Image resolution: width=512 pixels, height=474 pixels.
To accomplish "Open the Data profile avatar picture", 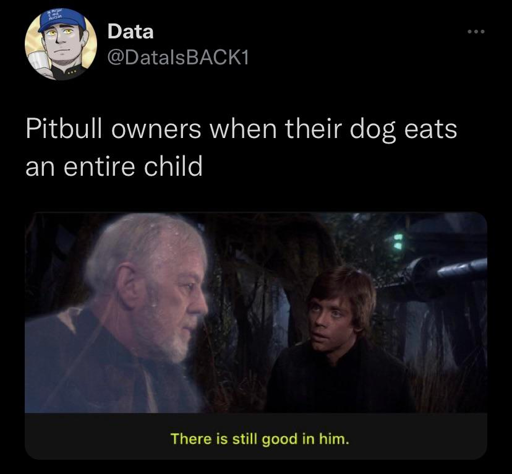I will pos(61,44).
